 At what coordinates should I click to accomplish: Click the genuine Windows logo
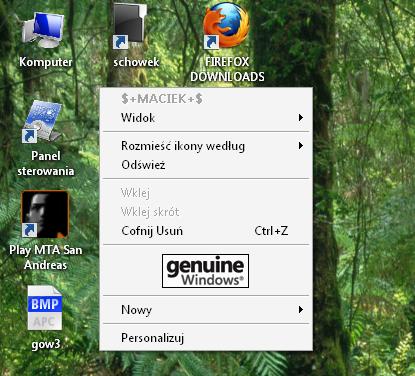(x=205, y=271)
